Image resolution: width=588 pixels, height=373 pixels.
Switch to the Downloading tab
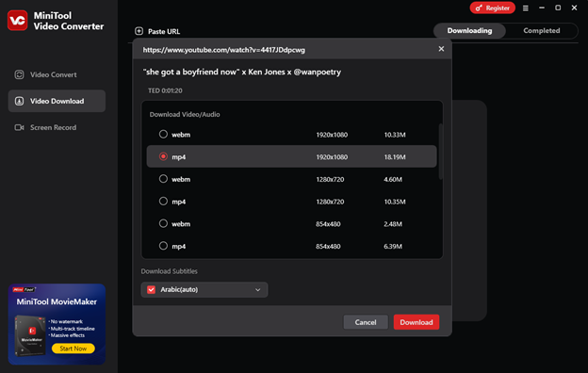469,31
